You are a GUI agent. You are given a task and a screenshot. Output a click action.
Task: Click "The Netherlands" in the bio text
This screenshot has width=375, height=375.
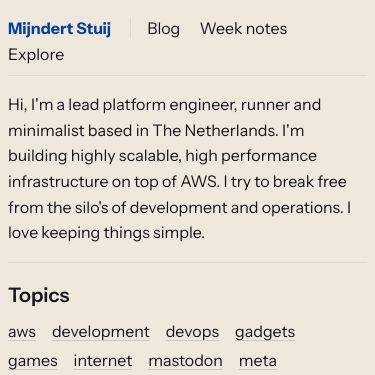tap(215, 130)
